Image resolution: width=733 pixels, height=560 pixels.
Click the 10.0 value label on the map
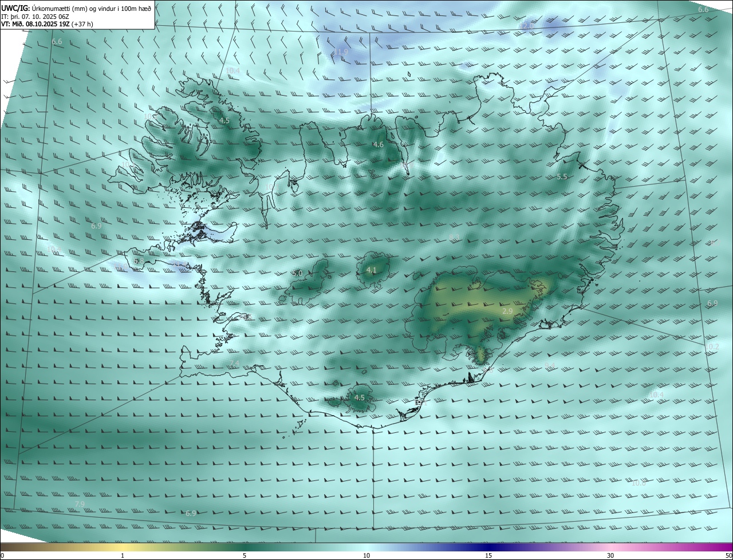pos(639,483)
